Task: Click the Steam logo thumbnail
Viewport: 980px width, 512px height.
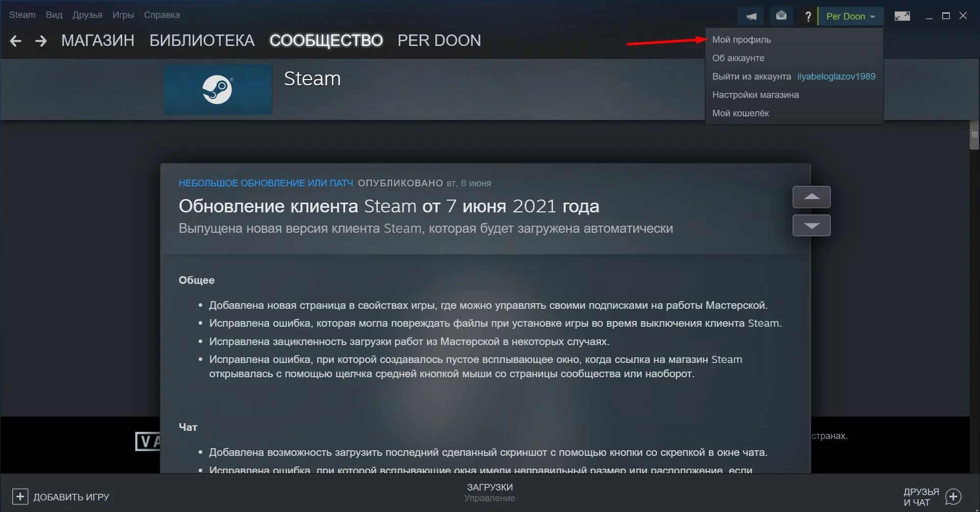Action: 218,89
